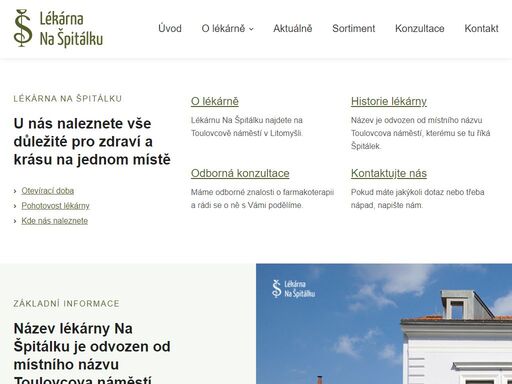Click the 'U nás naleznete vše' heading
This screenshot has height=384, width=512.
coord(92,141)
